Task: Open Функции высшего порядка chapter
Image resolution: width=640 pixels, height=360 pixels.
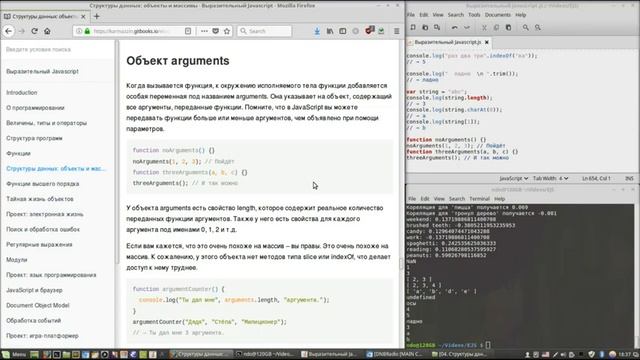Action: coord(42,184)
